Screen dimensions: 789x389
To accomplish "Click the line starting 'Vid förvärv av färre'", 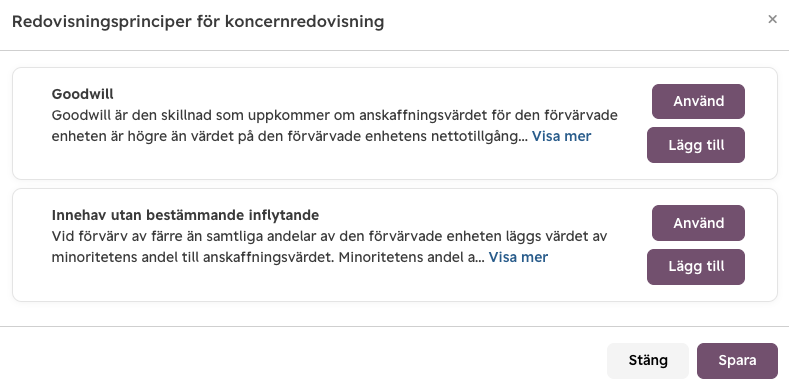I will (330, 236).
